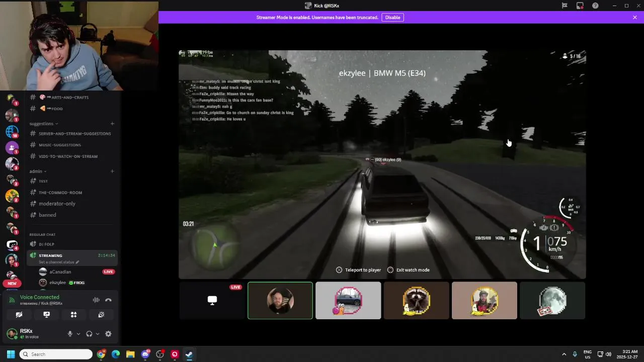Share your screen from voice panel
Viewport: 644px width, 362px height.
tap(46, 315)
